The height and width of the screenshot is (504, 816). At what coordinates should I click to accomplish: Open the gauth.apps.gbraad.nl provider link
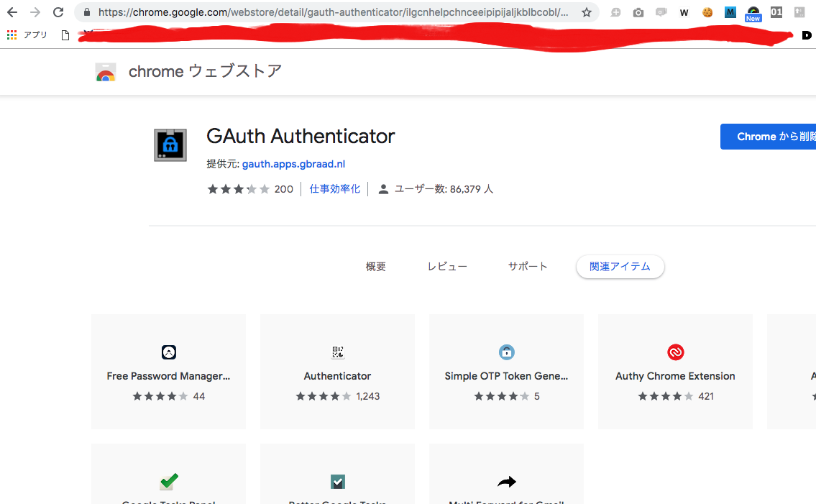293,164
